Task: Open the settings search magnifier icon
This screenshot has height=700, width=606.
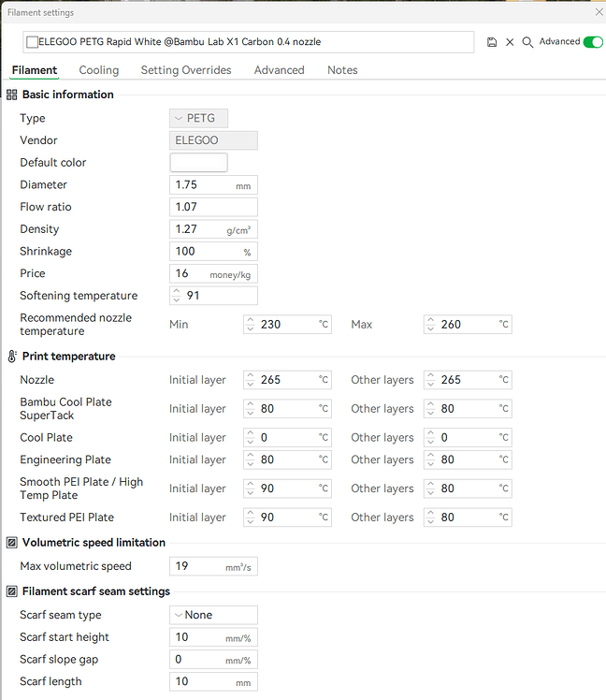Action: tap(527, 42)
